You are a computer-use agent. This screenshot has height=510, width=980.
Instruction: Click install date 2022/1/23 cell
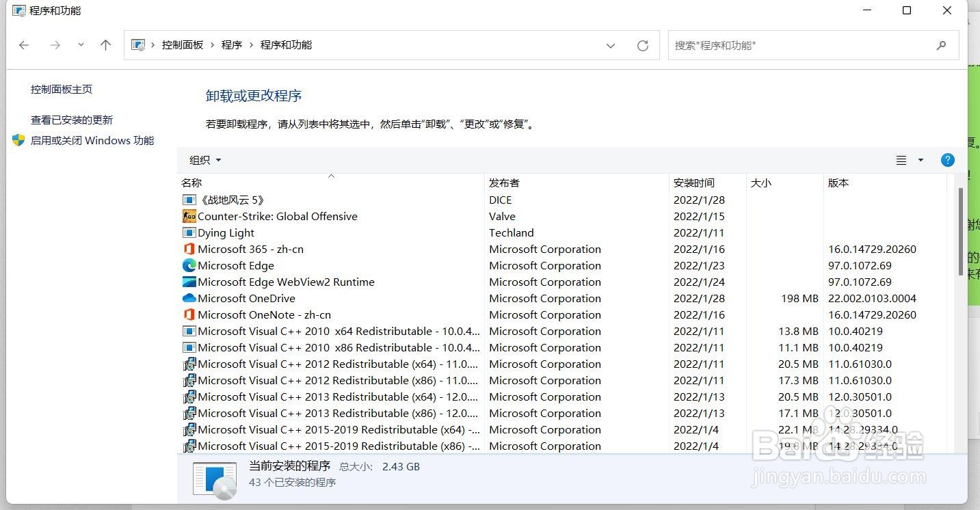pos(699,266)
